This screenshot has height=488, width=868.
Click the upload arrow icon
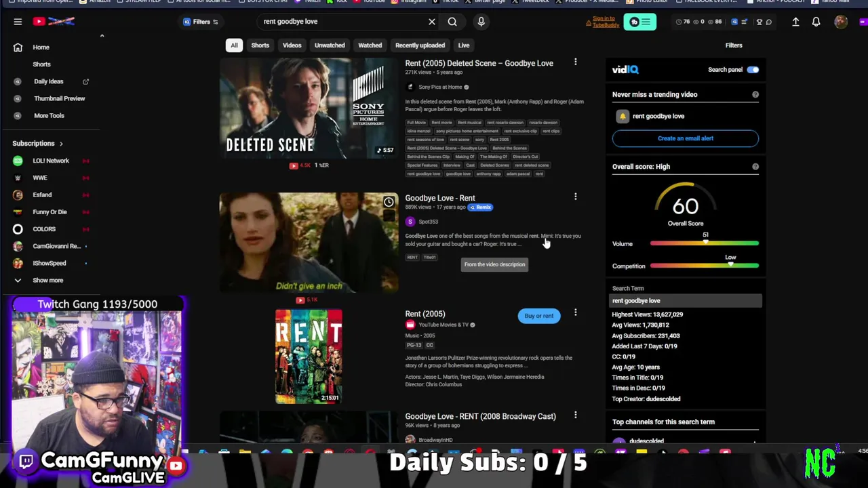795,22
